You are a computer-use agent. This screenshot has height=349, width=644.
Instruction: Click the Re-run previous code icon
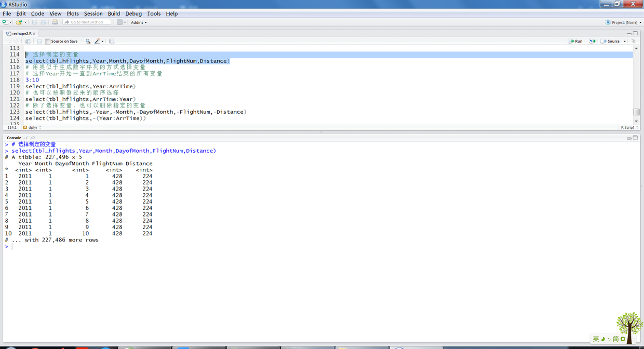pos(592,41)
